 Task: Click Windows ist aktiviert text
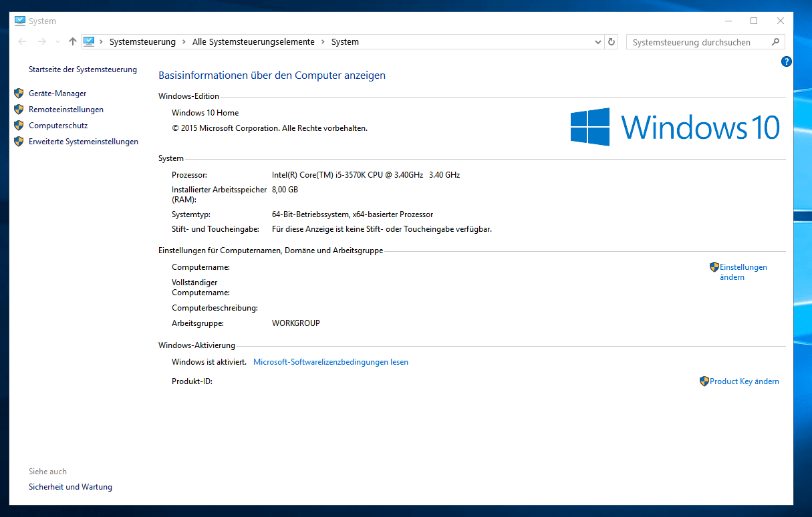[x=209, y=362]
